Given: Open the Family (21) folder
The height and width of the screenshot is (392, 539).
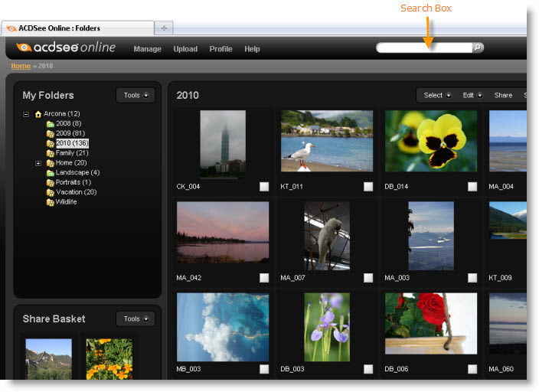Looking at the screenshot, I should click(72, 153).
